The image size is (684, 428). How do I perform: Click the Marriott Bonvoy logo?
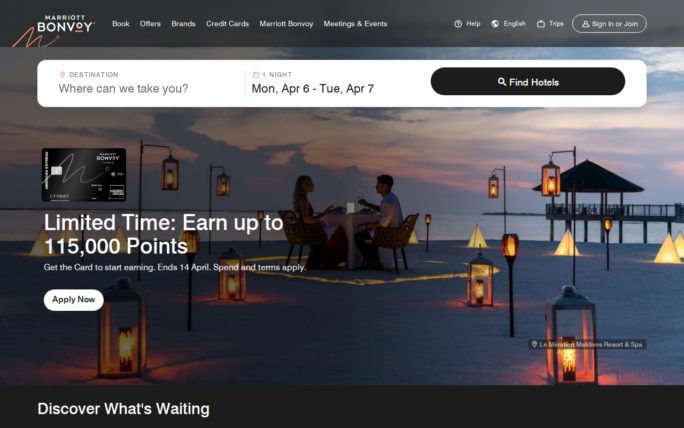click(x=65, y=24)
